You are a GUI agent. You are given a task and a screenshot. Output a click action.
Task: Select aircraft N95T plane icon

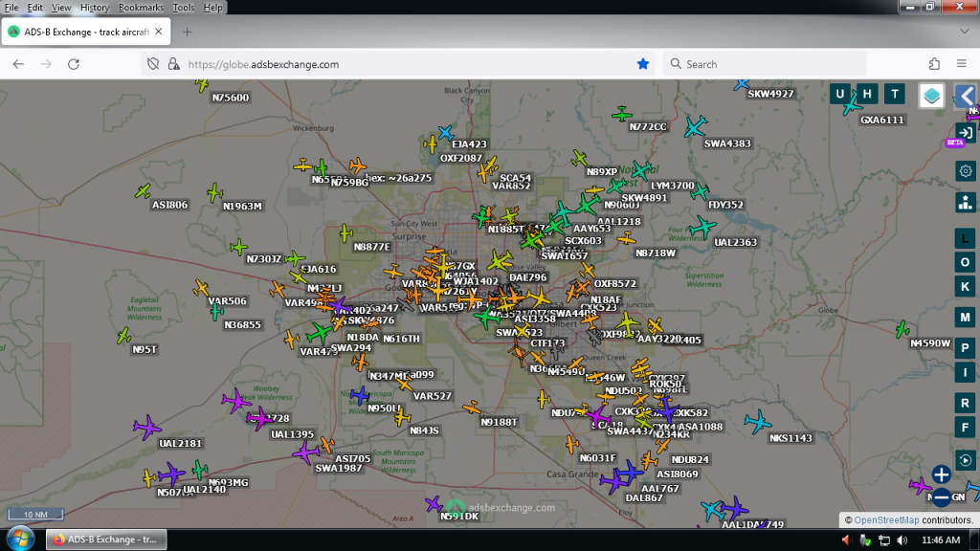click(x=123, y=336)
